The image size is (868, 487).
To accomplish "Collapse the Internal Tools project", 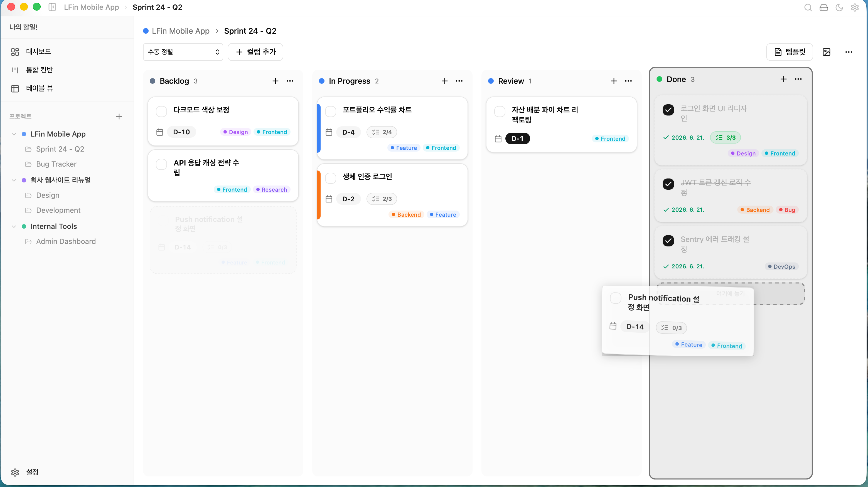I will click(x=14, y=226).
